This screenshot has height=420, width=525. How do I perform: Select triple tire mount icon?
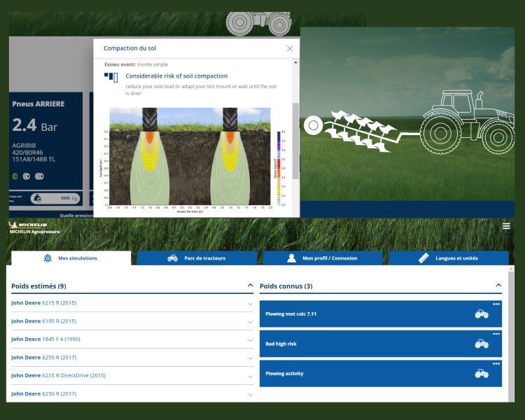pyautogui.click(x=39, y=176)
